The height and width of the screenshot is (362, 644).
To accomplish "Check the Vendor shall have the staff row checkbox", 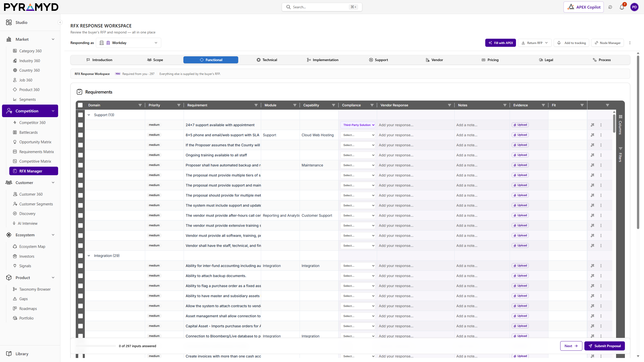I will [x=80, y=246].
